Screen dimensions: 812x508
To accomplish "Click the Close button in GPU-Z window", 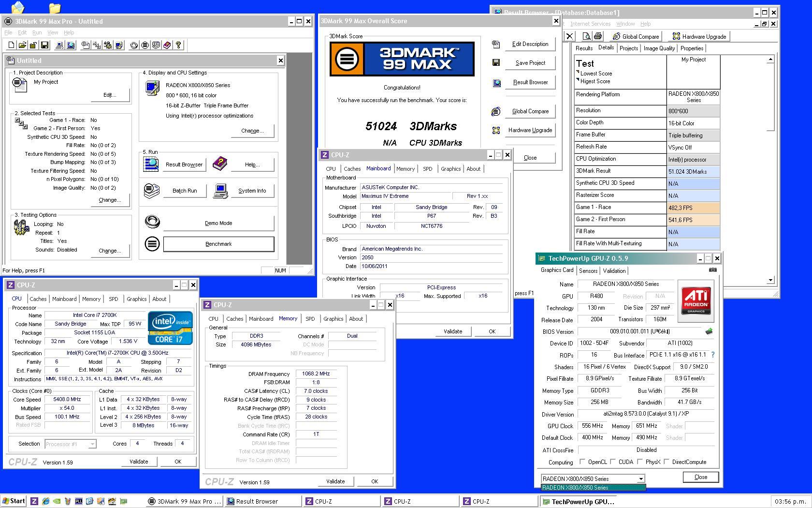I will coord(700,477).
